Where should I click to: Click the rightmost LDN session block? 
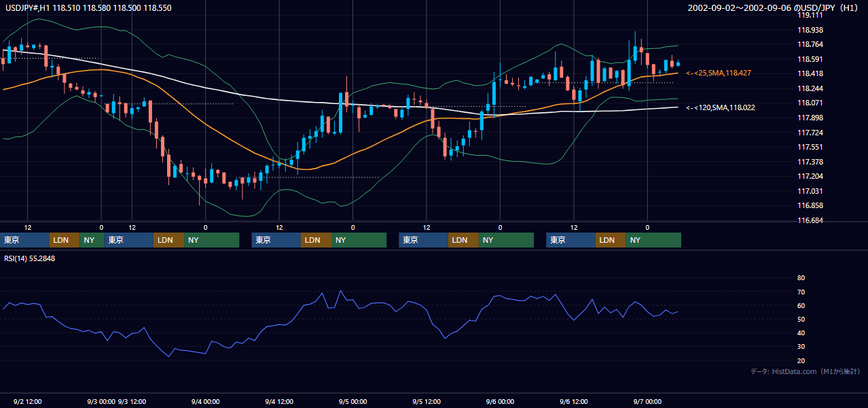[x=611, y=240]
